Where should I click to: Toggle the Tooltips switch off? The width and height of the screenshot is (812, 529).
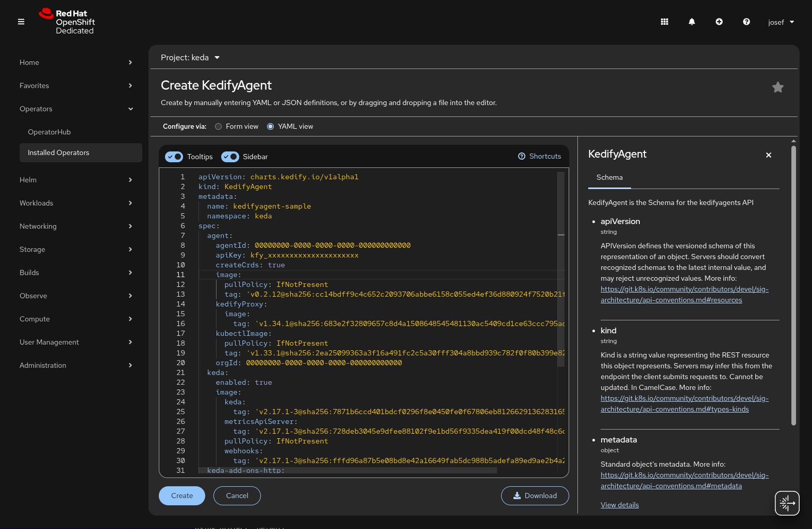click(x=174, y=157)
